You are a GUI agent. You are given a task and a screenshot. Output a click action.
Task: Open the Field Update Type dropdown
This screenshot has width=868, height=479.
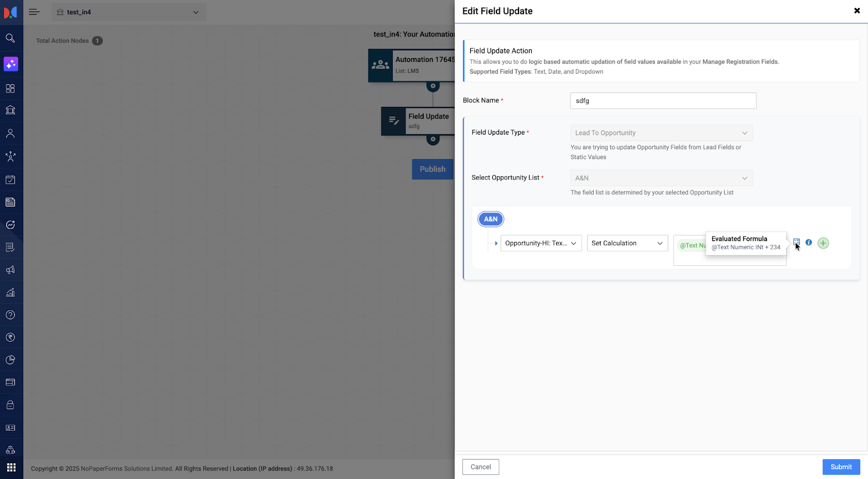(x=661, y=133)
